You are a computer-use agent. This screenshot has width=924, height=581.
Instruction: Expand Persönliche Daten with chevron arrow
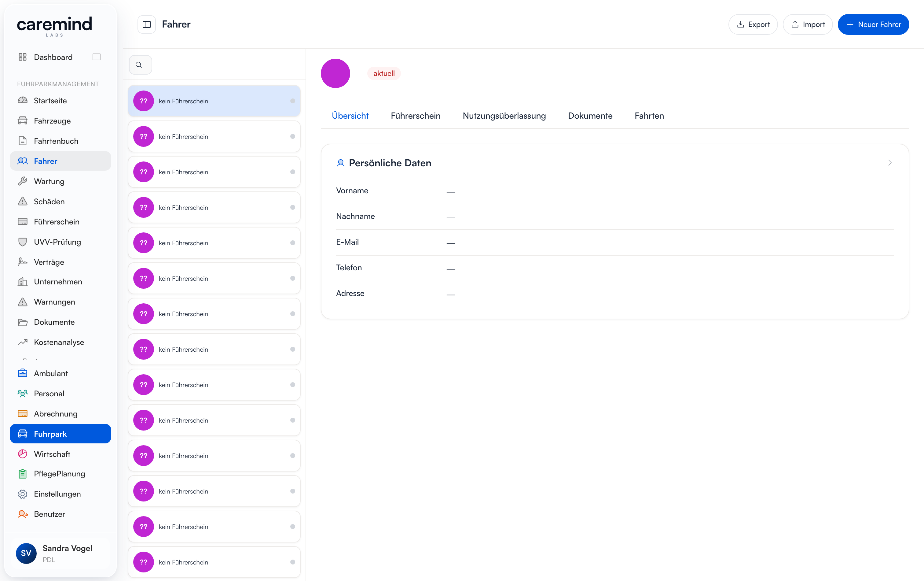tap(889, 163)
